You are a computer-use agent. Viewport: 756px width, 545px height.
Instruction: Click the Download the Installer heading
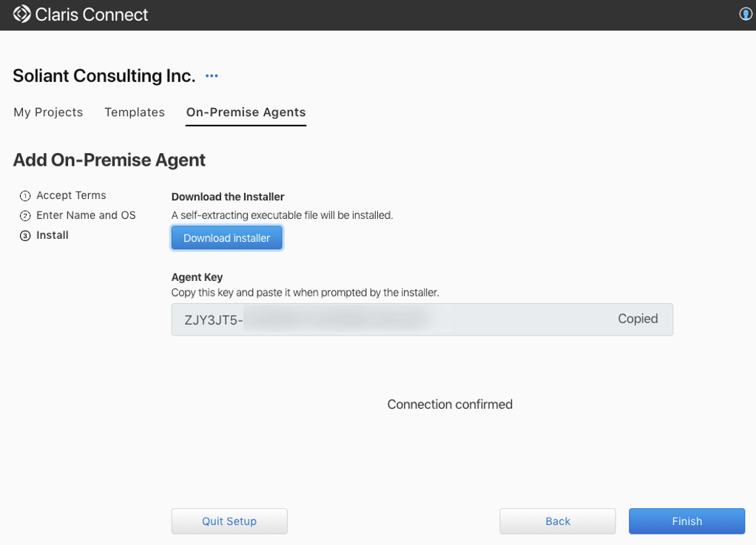coord(228,197)
